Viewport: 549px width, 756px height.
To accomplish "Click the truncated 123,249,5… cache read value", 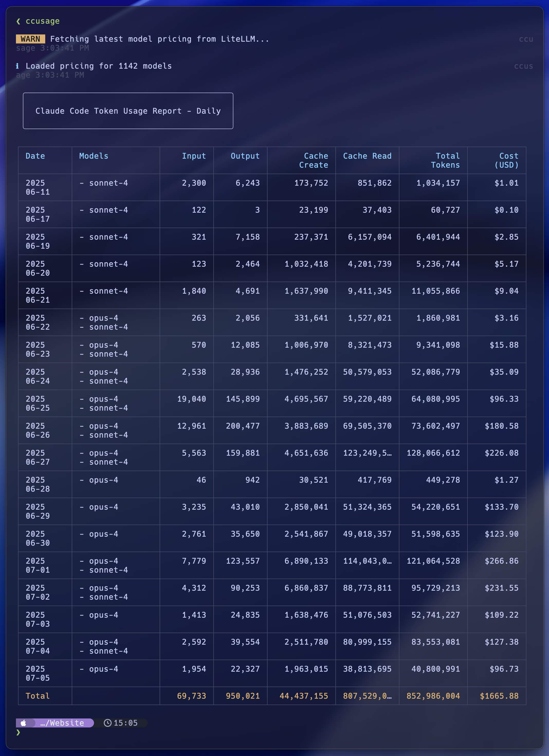I will tap(367, 453).
